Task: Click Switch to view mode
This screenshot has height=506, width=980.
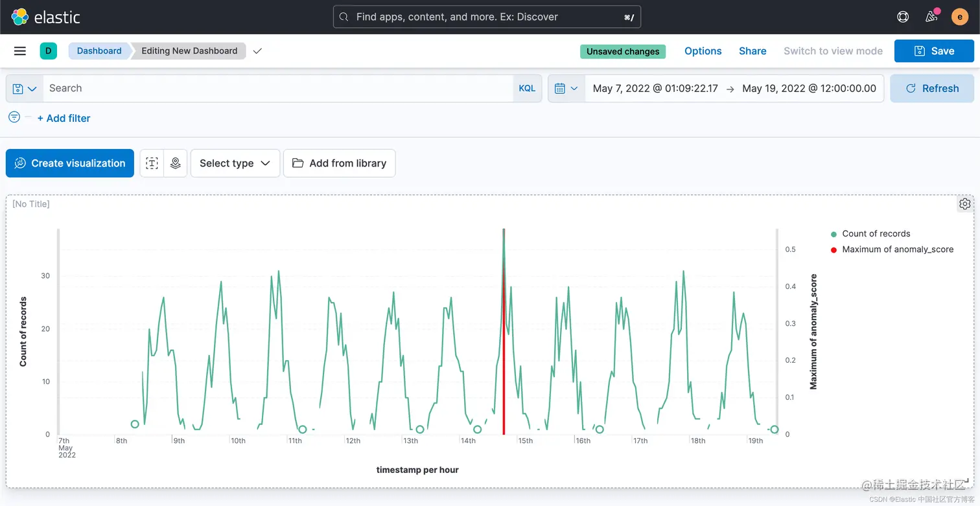Action: pos(833,51)
